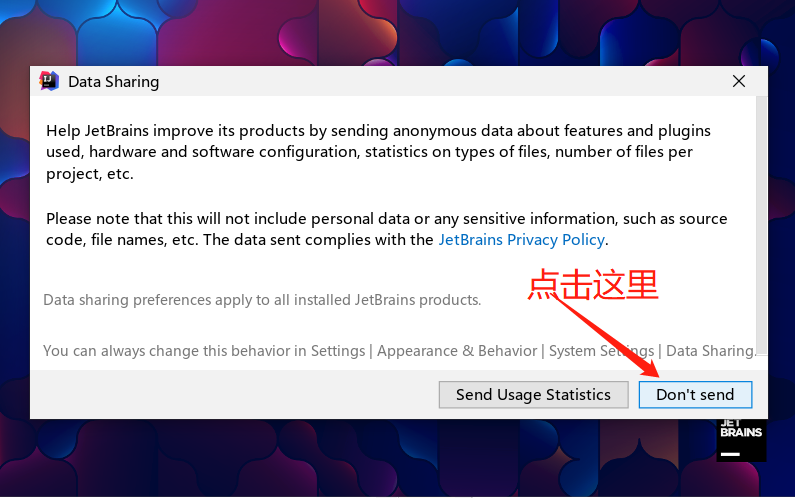Close the Data Sharing dialog
The width and height of the screenshot is (795, 498).
coord(739,81)
